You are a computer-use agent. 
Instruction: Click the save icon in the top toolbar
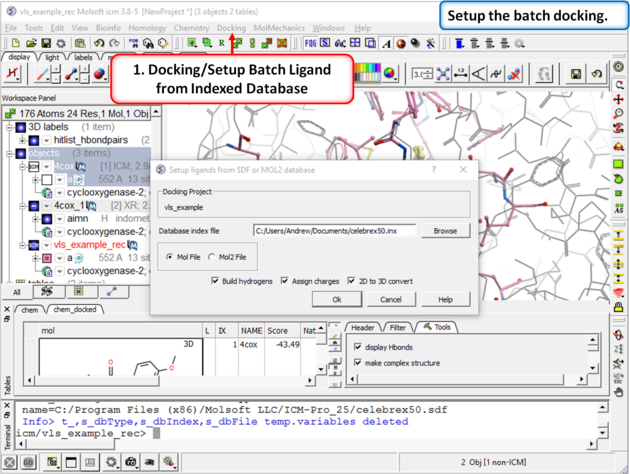(x=46, y=44)
